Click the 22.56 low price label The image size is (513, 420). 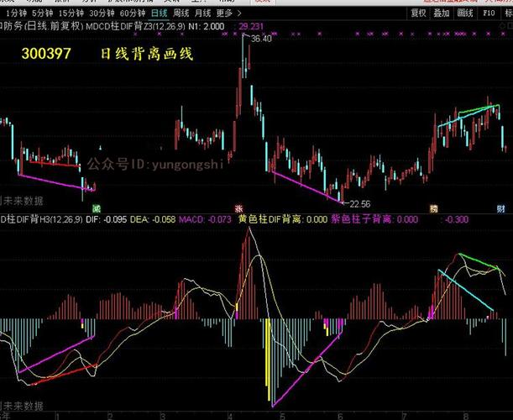[x=360, y=204]
